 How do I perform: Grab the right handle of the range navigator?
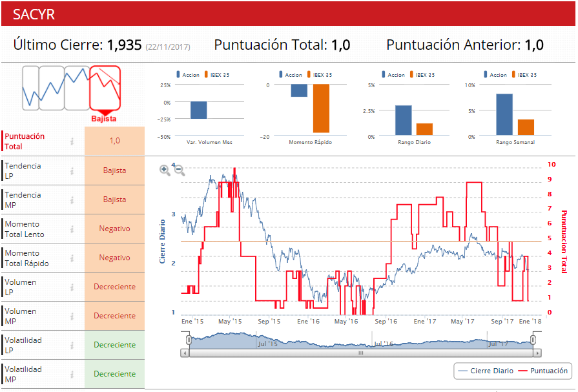pyautogui.click(x=533, y=340)
